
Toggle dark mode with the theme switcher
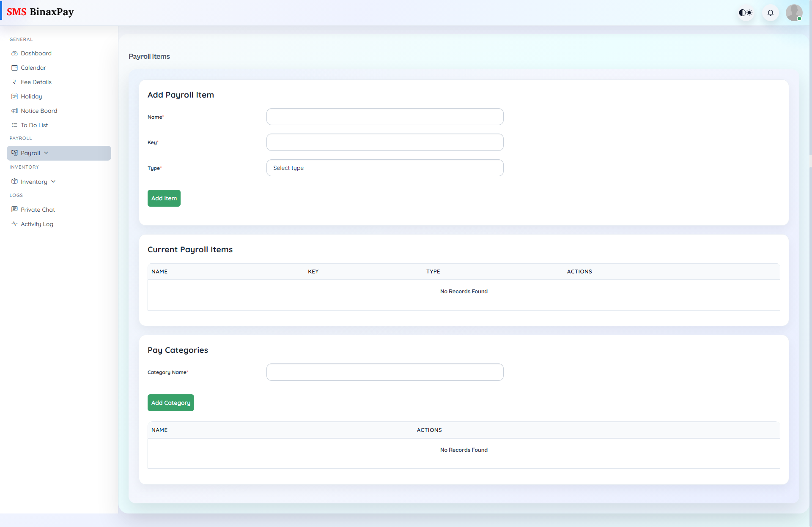pyautogui.click(x=745, y=13)
